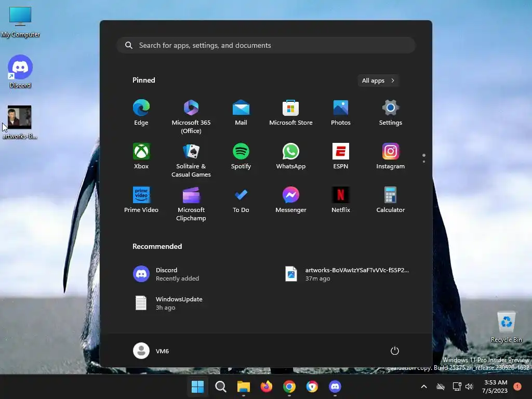Open taskbar Search icon
Viewport: 532px width, 399px height.
[x=220, y=387]
